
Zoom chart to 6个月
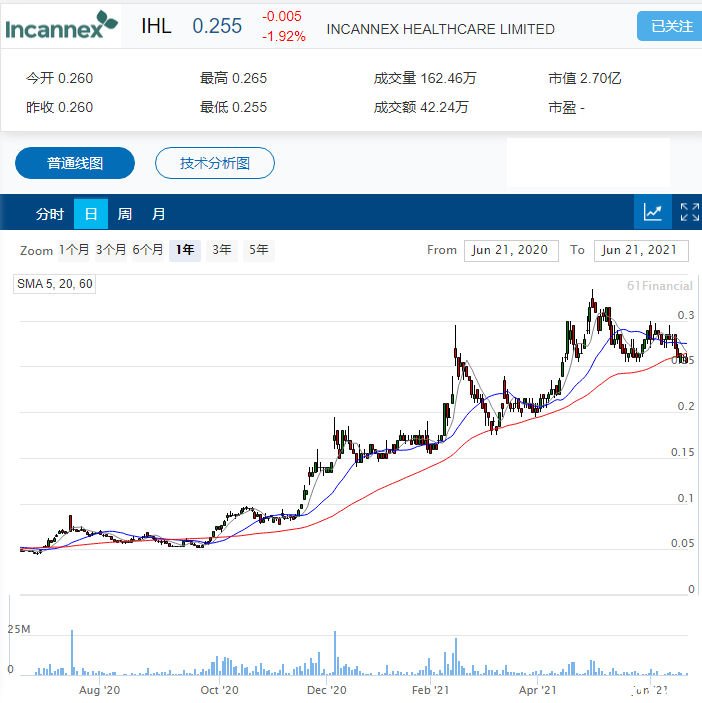point(147,250)
